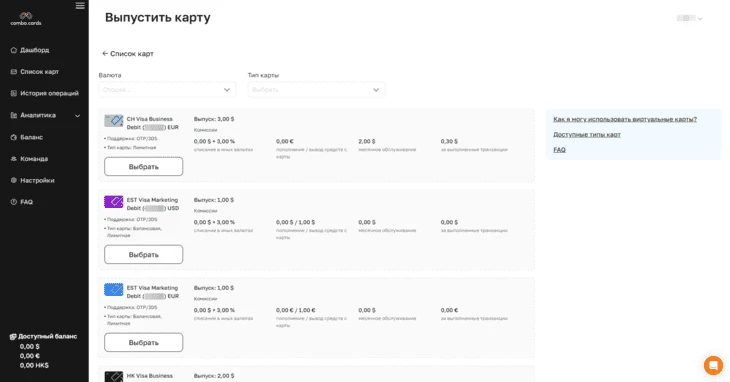Click the black HK Visa Business card icon
The image size is (730, 382).
pyautogui.click(x=114, y=376)
